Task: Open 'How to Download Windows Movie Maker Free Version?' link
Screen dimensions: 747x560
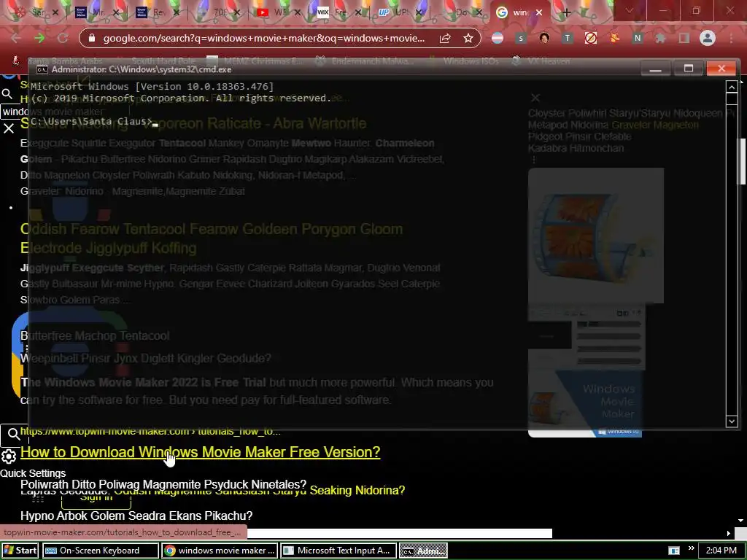Action: [200, 452]
